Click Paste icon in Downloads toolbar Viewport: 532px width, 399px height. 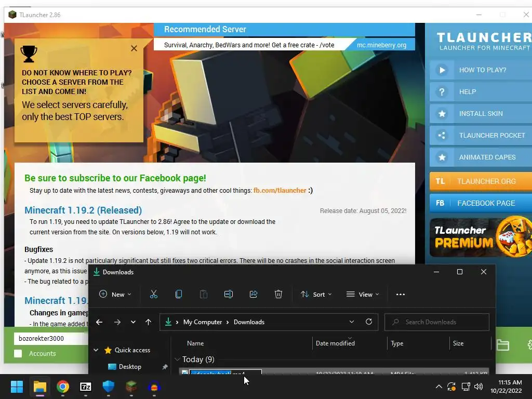(x=204, y=294)
